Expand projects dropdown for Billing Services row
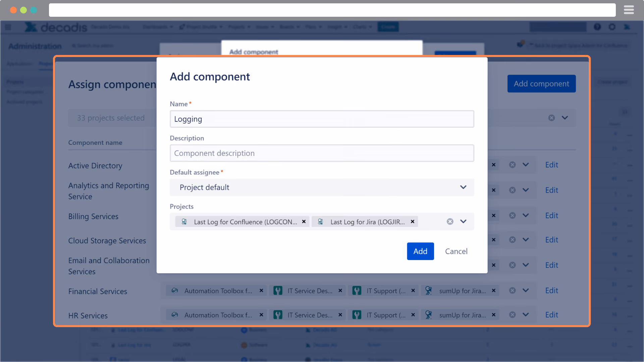 [526, 216]
